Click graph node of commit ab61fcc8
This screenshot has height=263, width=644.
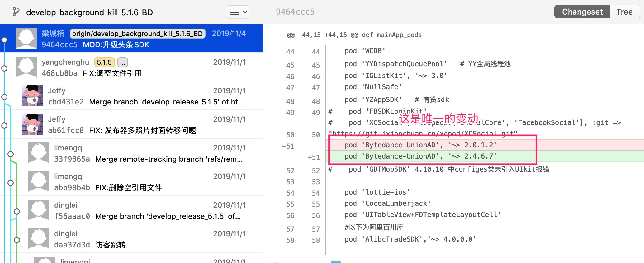click(4, 126)
